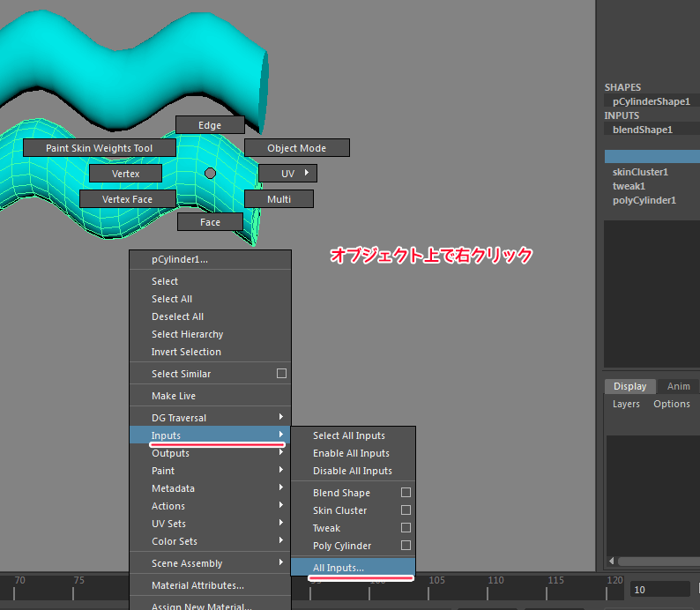Viewport: 700px width, 610px height.
Task: Open All Inputs... window
Action: [x=353, y=568]
